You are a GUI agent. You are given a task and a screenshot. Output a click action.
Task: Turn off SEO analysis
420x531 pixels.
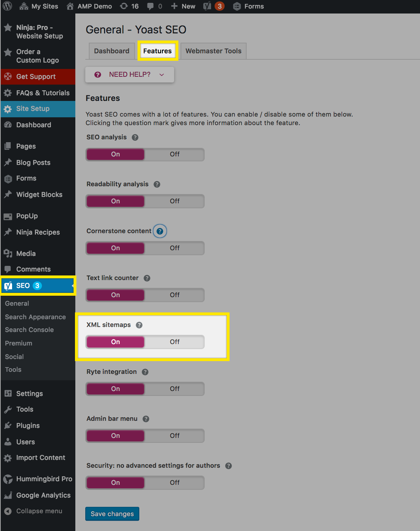174,154
